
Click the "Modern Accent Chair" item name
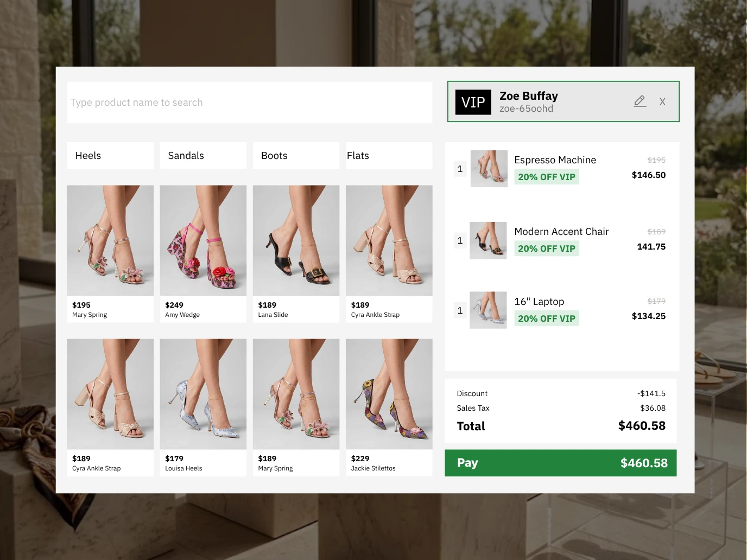(x=561, y=232)
